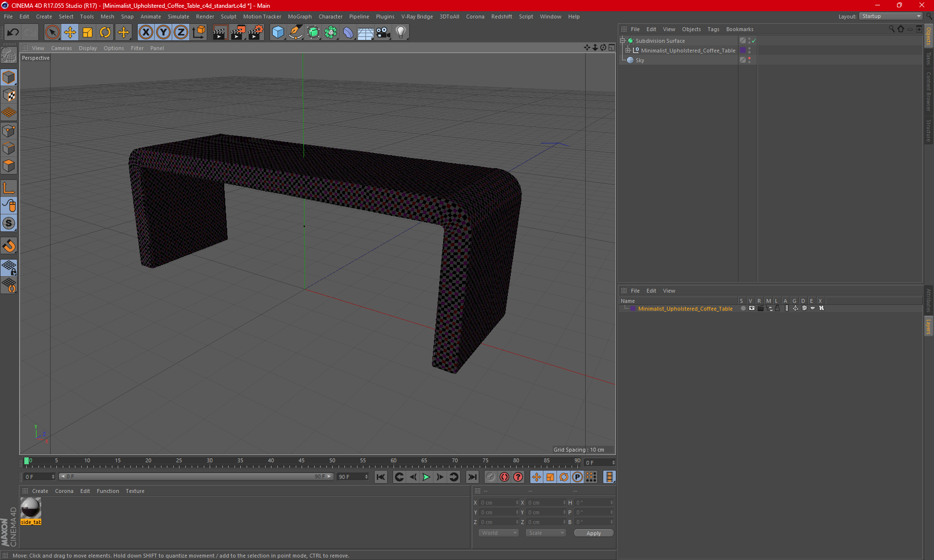Go to start of animation
This screenshot has height=560, width=934.
(x=381, y=477)
